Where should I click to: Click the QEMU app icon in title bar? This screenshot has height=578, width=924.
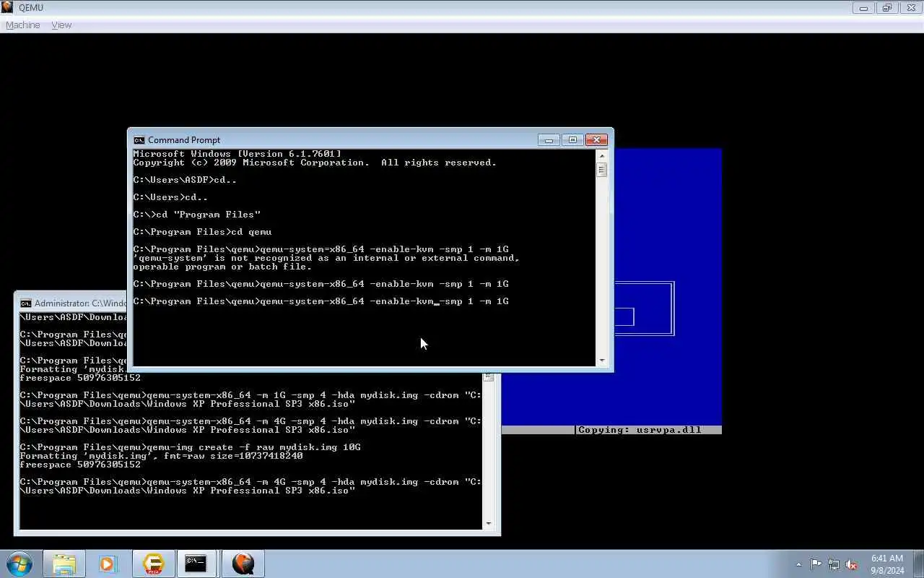7,7
